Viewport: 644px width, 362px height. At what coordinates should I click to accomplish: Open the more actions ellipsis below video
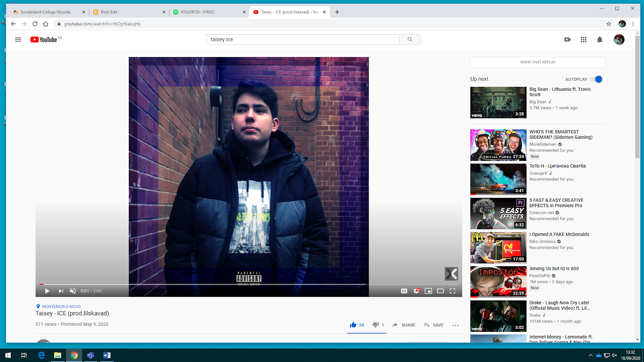tap(455, 325)
